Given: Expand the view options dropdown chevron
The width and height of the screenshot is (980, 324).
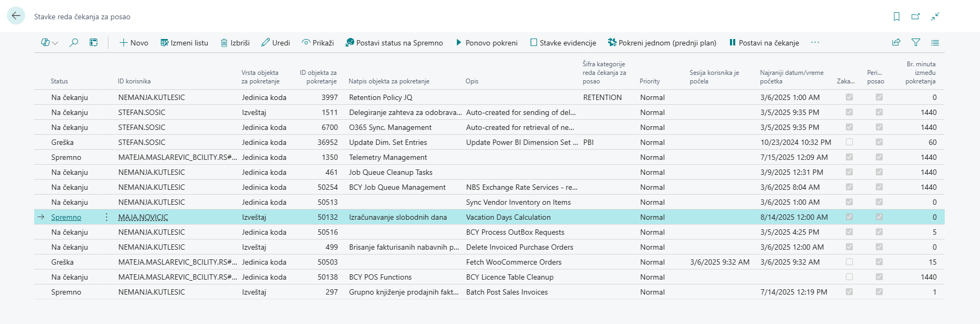Looking at the screenshot, I should 55,43.
